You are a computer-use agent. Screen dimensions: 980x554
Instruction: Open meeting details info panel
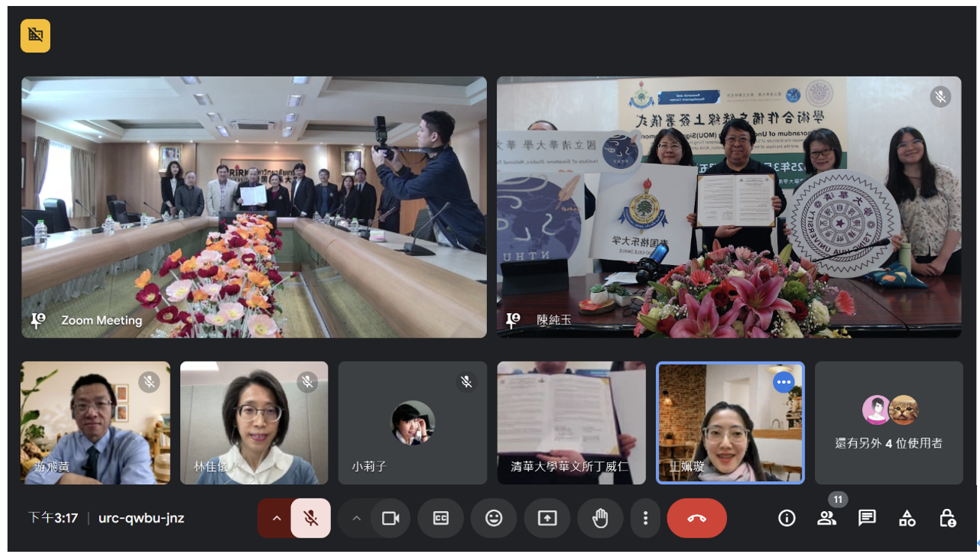tap(786, 518)
